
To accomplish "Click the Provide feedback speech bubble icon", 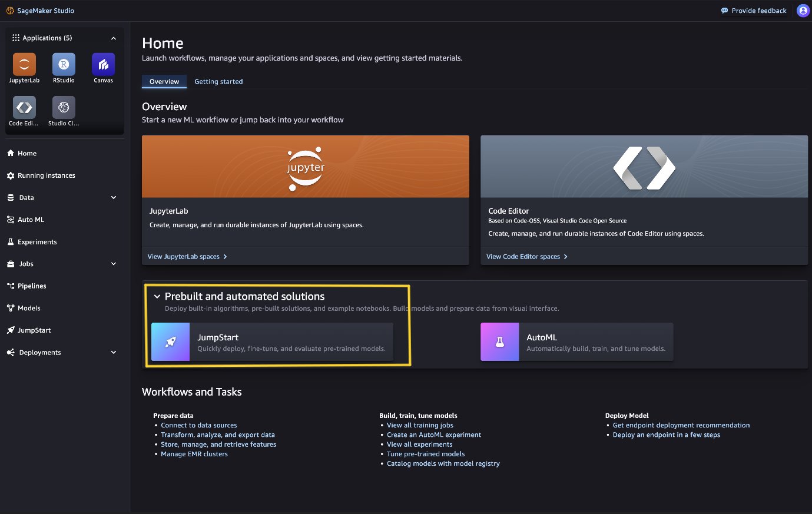I will tap(724, 11).
